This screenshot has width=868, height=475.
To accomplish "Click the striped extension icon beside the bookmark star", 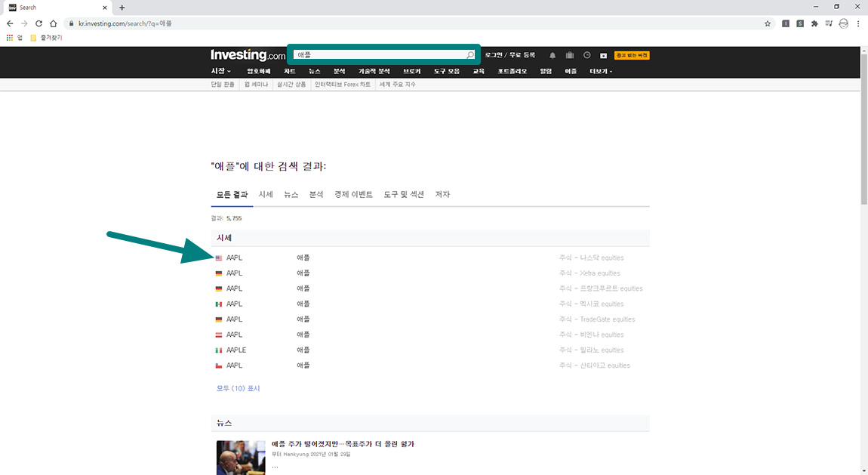I will coord(786,24).
